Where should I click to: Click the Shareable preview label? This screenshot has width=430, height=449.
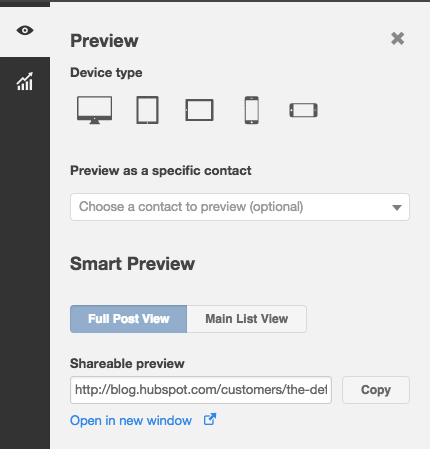pyautogui.click(x=127, y=364)
